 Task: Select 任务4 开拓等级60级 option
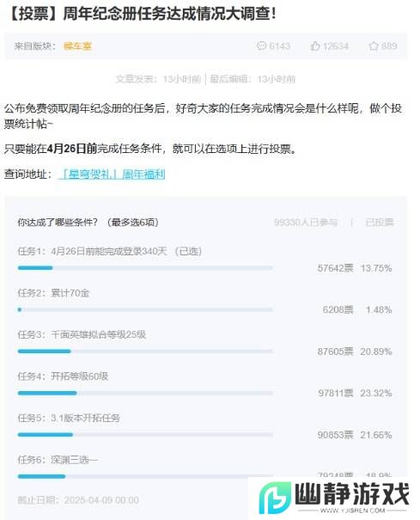tap(63, 376)
